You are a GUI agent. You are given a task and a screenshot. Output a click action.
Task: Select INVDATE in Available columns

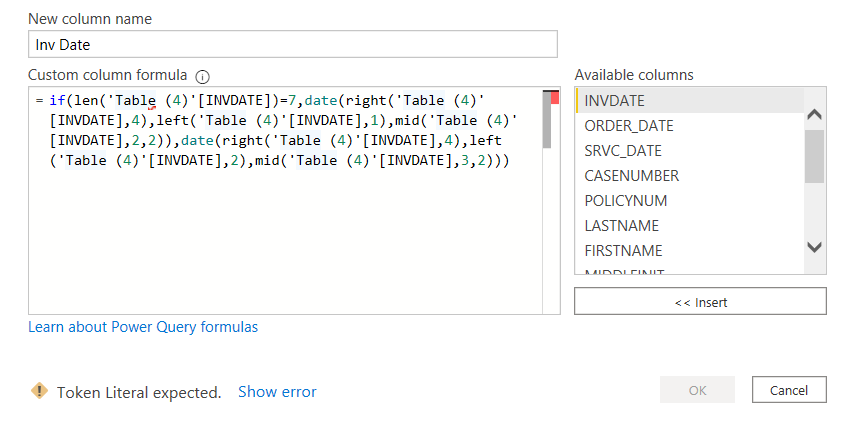(690, 101)
